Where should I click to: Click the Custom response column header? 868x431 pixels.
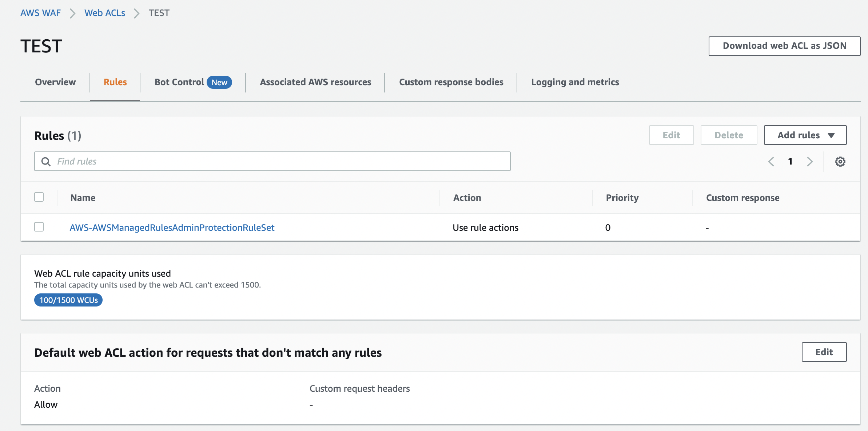click(743, 198)
